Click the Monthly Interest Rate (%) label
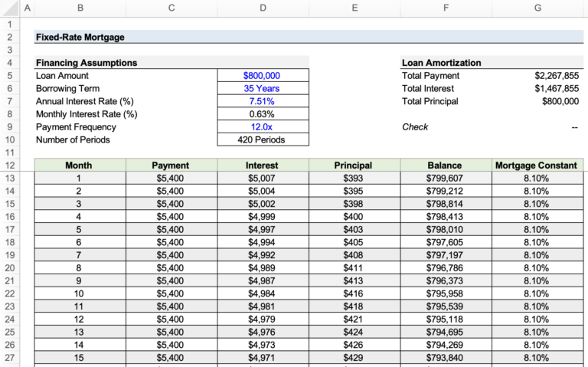 87,113
